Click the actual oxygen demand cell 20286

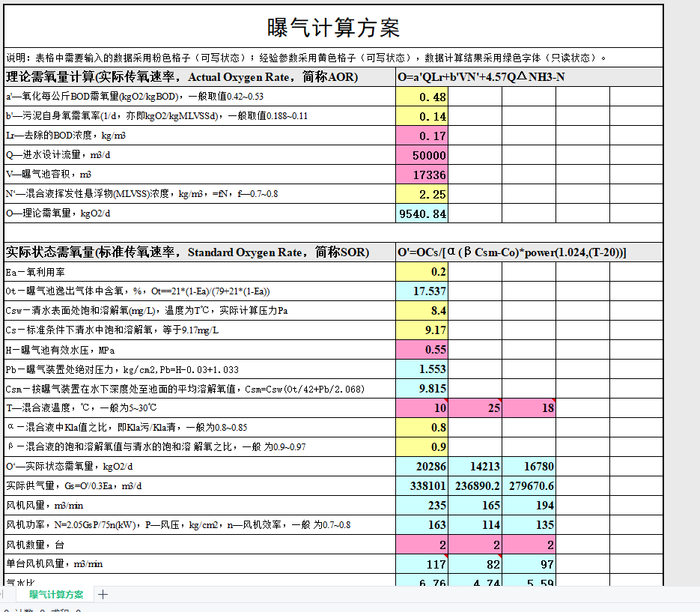(422, 467)
